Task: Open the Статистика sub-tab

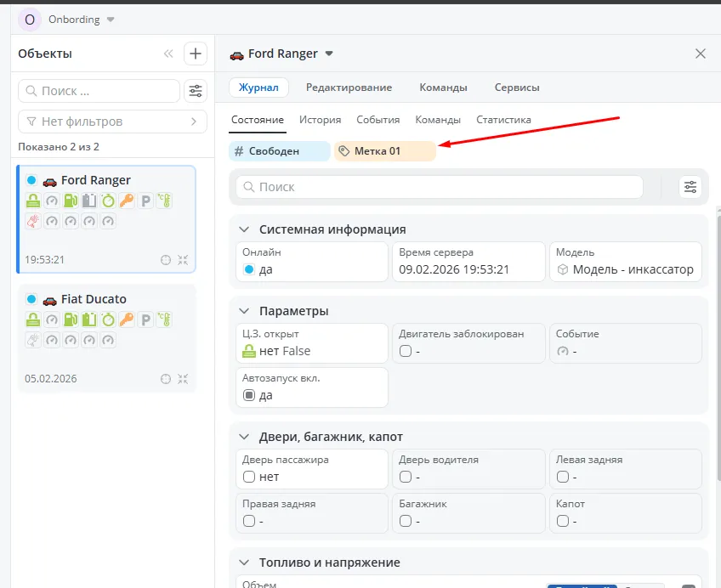Action: click(x=503, y=120)
